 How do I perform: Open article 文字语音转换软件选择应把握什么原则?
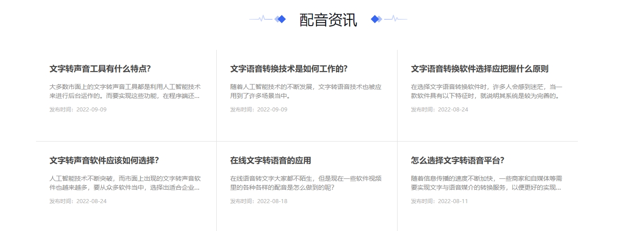click(x=479, y=69)
